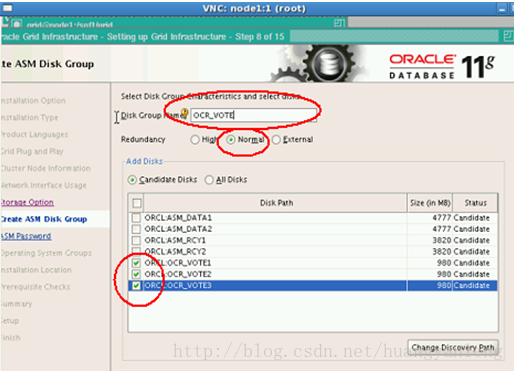514x371 pixels.
Task: Open the VNC window menu icon
Action: (x=7, y=8)
